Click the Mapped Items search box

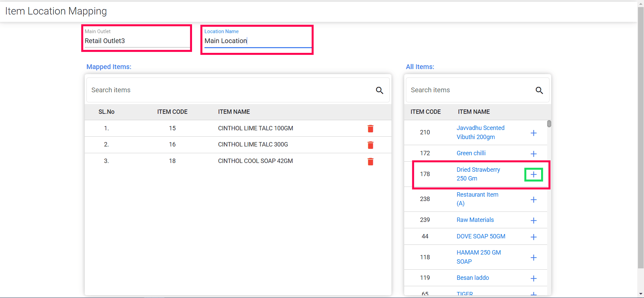229,90
